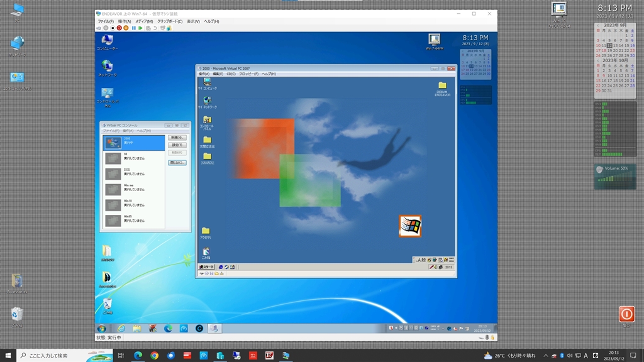Open host notification center icon
This screenshot has width=644, height=362.
pos(633,356)
